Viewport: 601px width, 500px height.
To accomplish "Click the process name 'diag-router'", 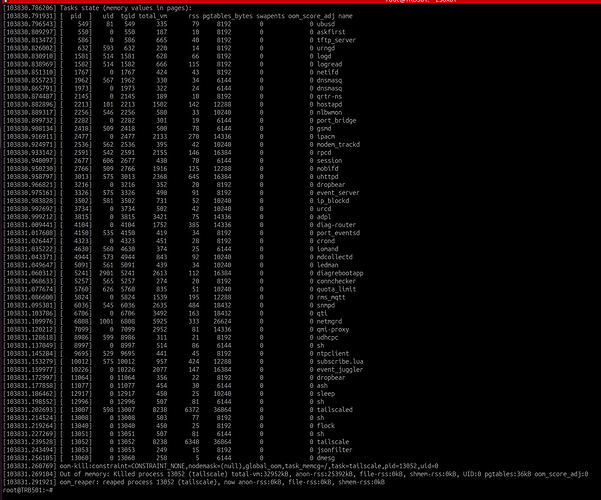I will [x=336, y=225].
